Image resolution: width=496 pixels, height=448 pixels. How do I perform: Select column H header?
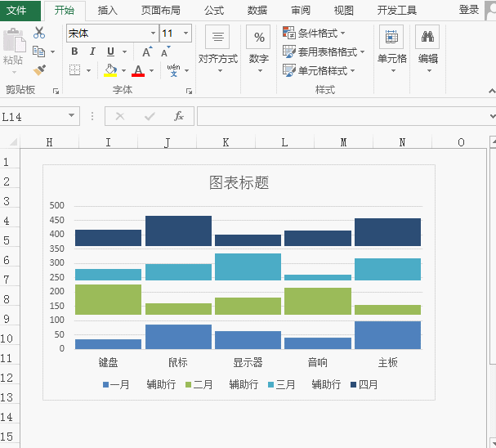point(49,142)
